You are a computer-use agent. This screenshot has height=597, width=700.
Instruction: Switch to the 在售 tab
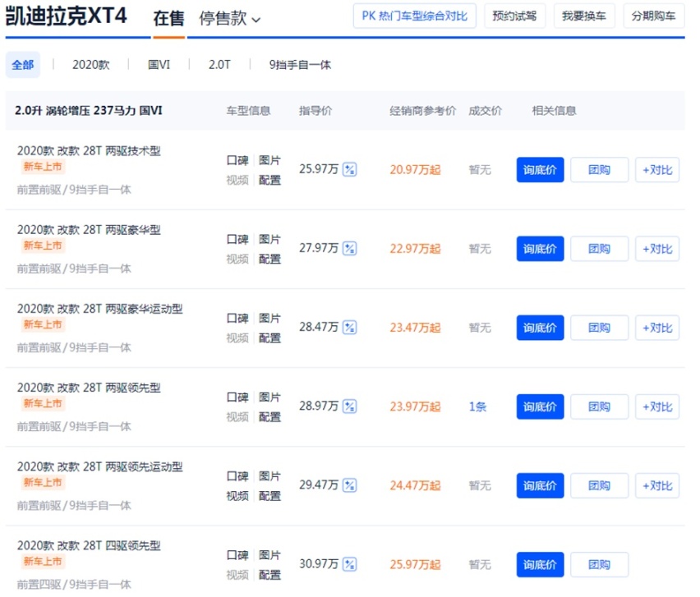pos(168,19)
